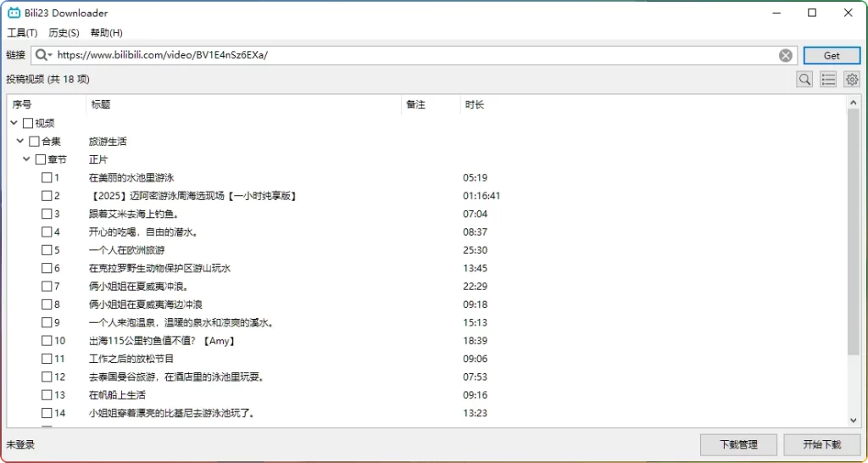Click the search list magnifier icon
This screenshot has height=463, width=868.
pos(804,79)
